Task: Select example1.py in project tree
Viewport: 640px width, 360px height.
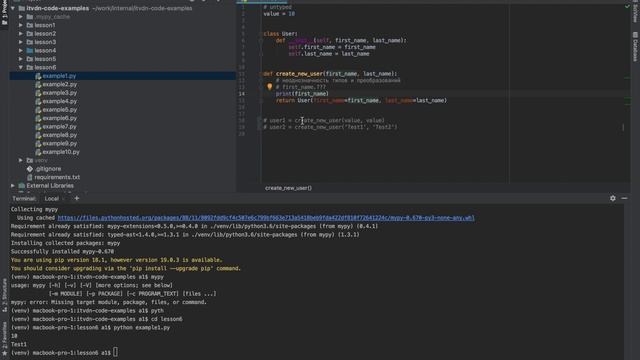Action: [x=59, y=76]
